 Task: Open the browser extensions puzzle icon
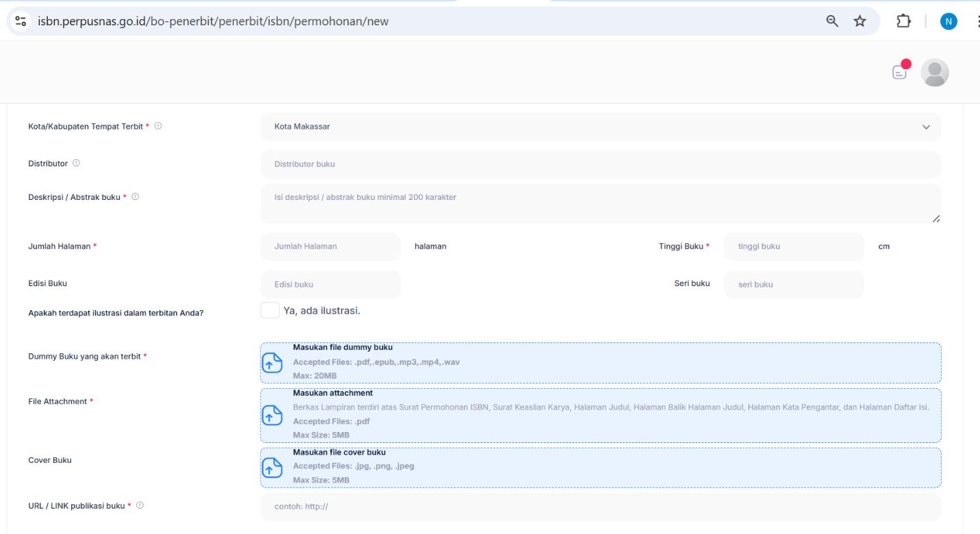tap(903, 21)
